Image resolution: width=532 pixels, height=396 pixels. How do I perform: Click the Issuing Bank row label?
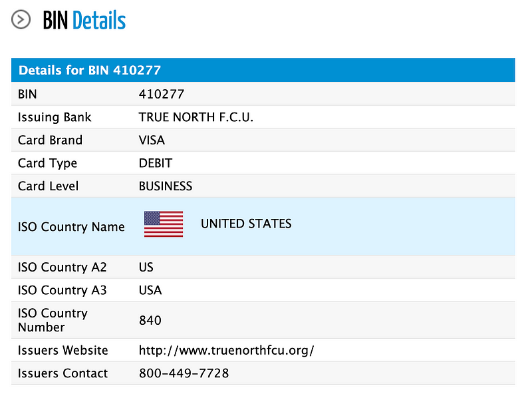[x=55, y=117]
